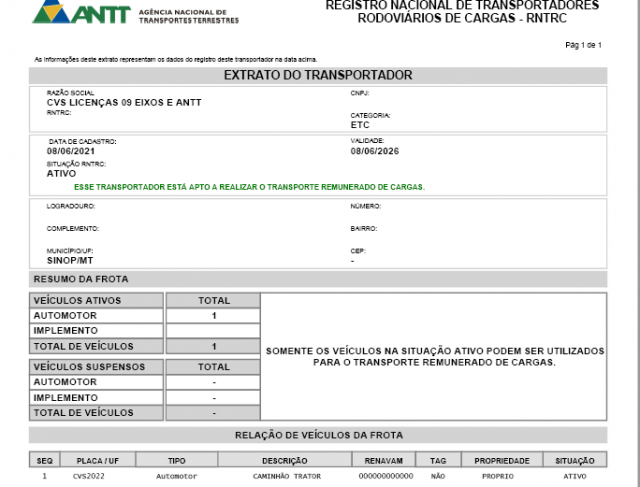Click the 'Resumo da Frota' section header
Image resolution: width=640 pixels, height=487 pixels.
[81, 279]
